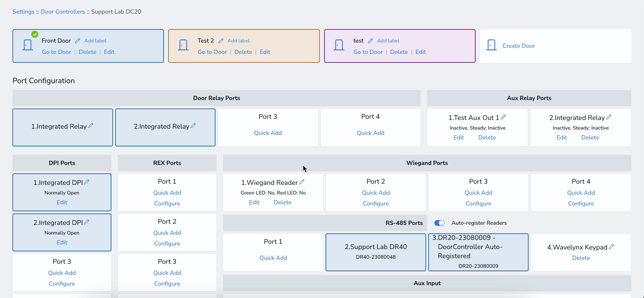Screen dimensions: 644x298
Task: Configure REX Port 1
Action: pos(167,203)
